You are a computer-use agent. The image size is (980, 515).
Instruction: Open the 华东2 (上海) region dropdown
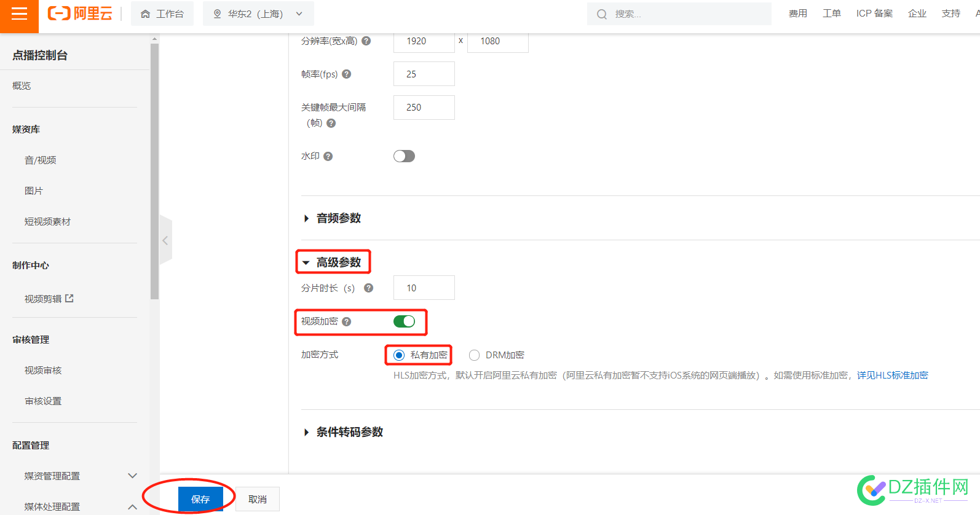(x=258, y=14)
